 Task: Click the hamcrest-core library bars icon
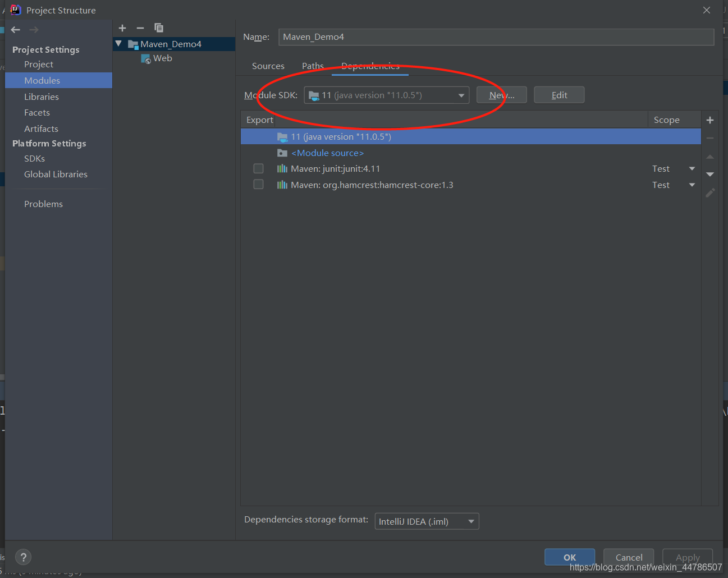[x=282, y=185]
